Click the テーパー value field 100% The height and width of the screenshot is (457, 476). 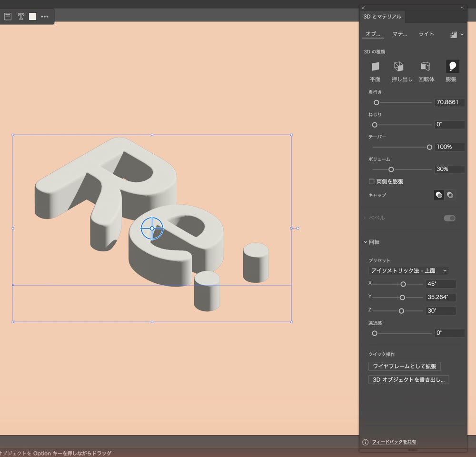[449, 147]
